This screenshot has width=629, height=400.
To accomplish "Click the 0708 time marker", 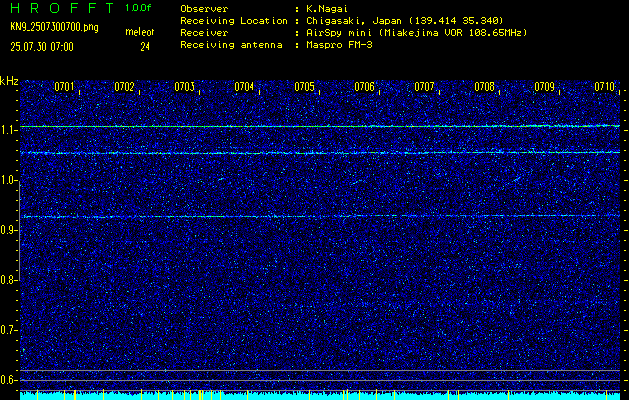I will click(485, 87).
